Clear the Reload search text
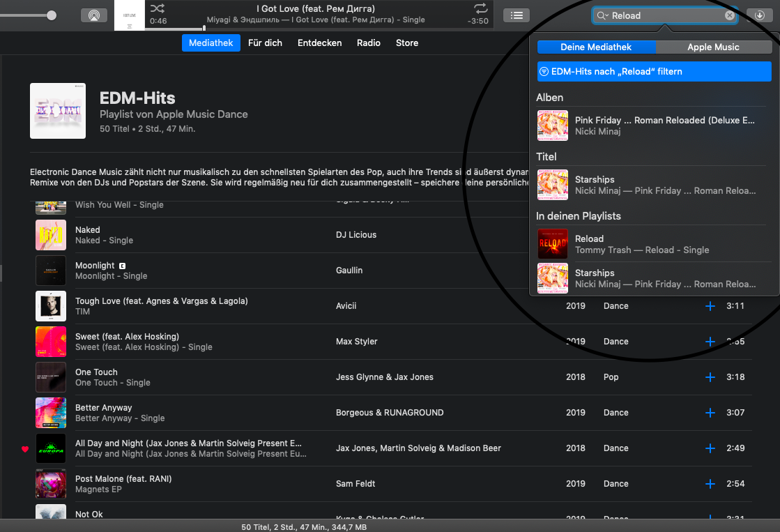 point(729,15)
